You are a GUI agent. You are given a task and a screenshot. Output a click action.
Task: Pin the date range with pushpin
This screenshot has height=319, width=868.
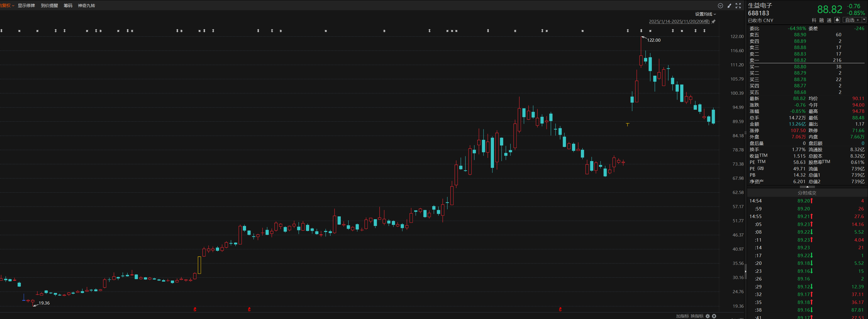pos(713,22)
